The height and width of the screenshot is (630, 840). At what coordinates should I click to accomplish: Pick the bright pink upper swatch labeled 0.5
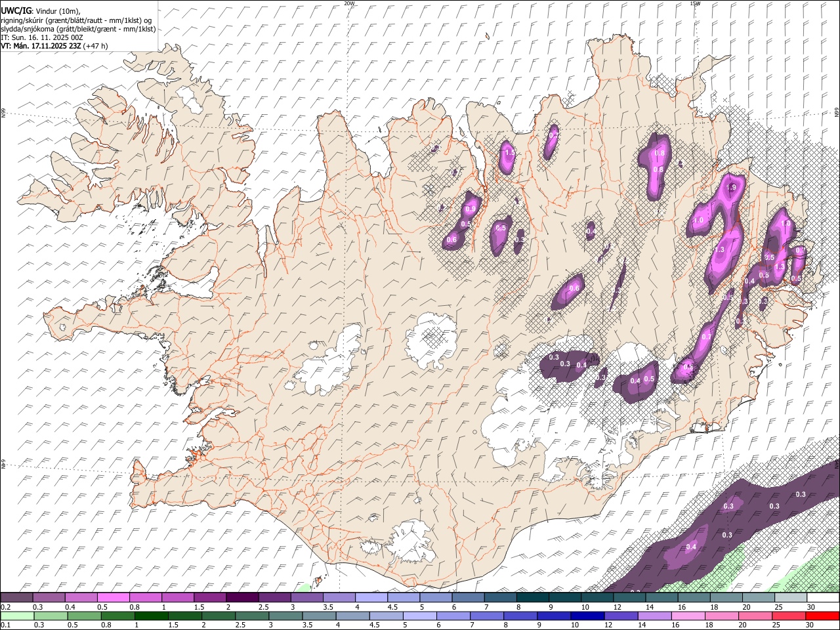[113, 597]
